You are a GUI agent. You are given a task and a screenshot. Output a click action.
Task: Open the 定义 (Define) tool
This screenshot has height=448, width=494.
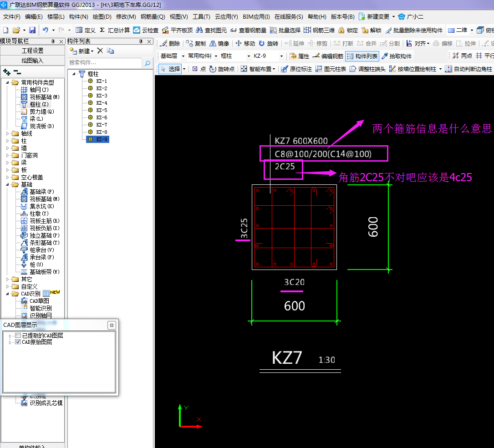click(x=86, y=30)
